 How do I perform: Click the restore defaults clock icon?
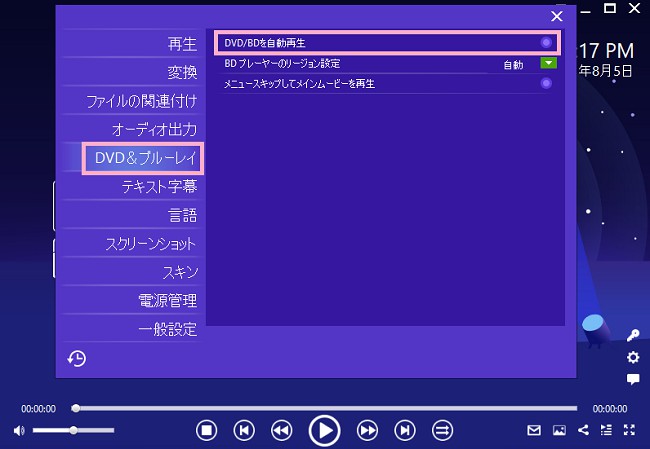tap(77, 359)
